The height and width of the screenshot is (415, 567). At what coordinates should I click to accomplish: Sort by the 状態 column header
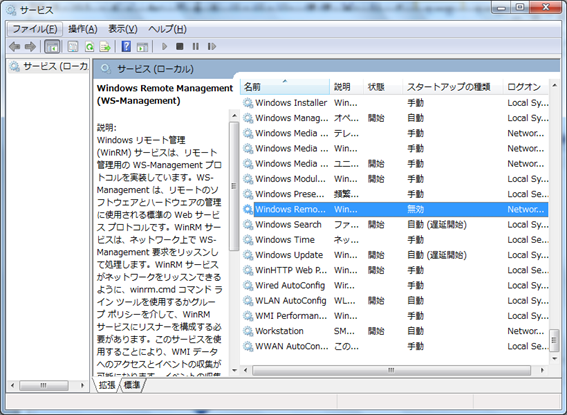tap(383, 87)
